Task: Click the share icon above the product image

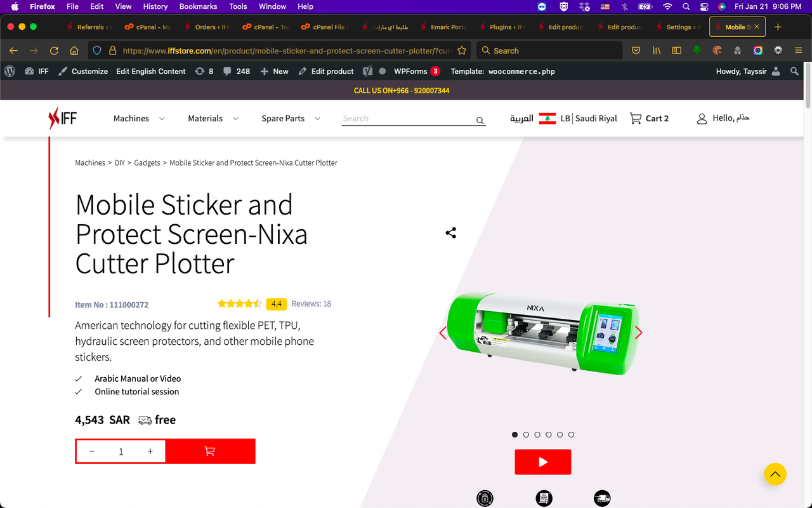Action: tap(450, 233)
